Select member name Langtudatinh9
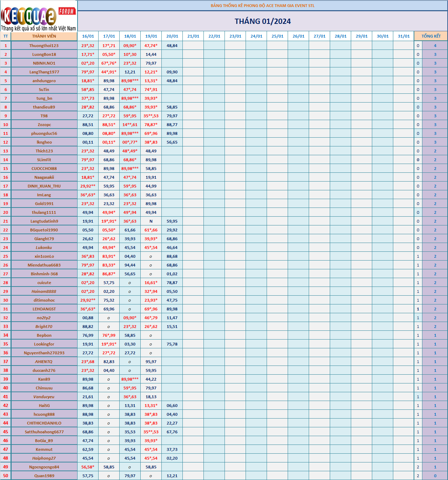This screenshot has height=480, width=448. (x=44, y=221)
